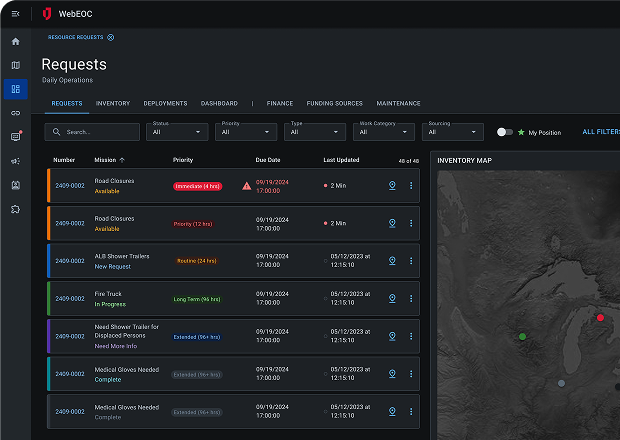
Task: Click location pin for Fire Truck request
Action: pyautogui.click(x=392, y=298)
